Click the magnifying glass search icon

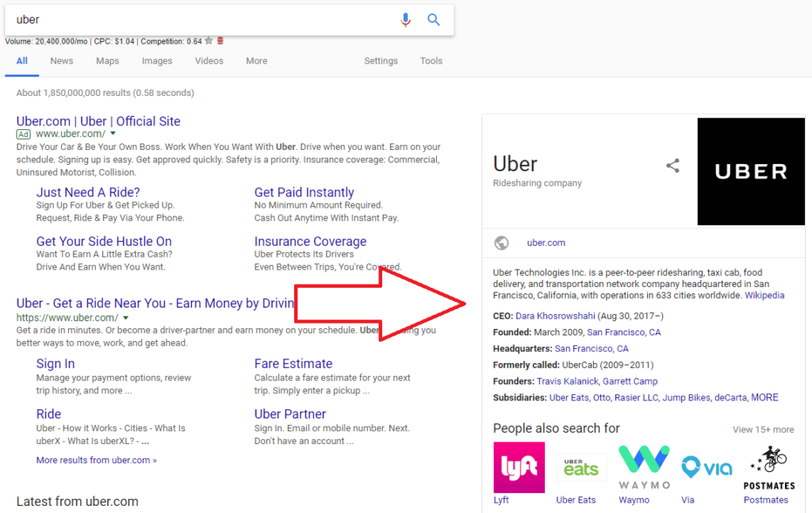click(433, 20)
